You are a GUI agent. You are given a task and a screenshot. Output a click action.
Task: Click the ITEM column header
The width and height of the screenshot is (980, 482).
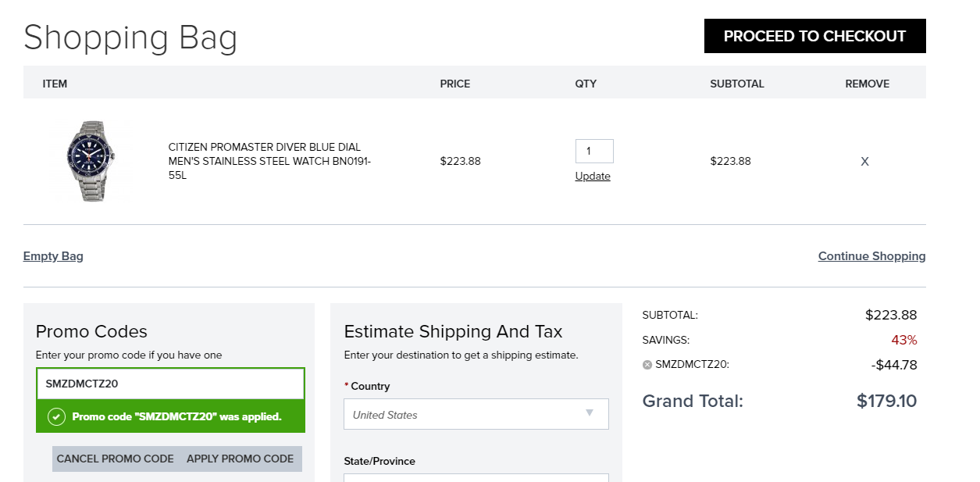click(55, 84)
